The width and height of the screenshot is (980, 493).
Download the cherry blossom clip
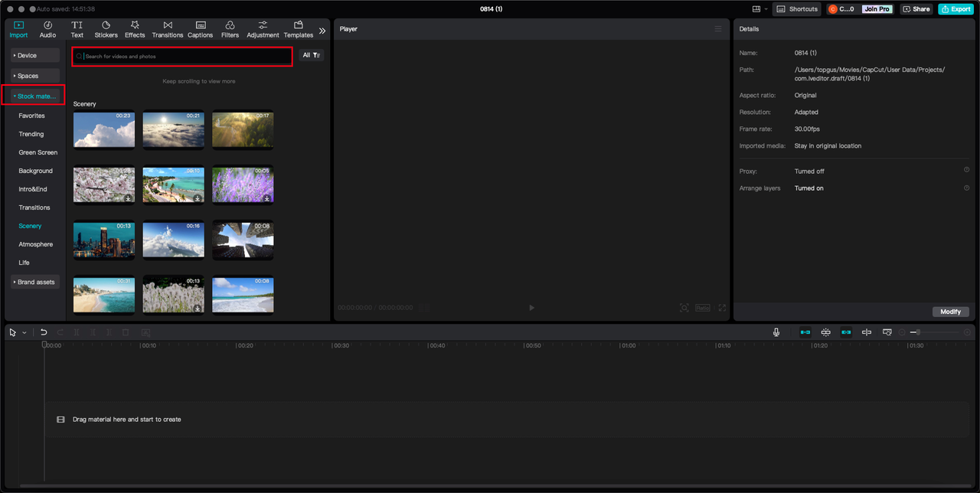pos(129,198)
